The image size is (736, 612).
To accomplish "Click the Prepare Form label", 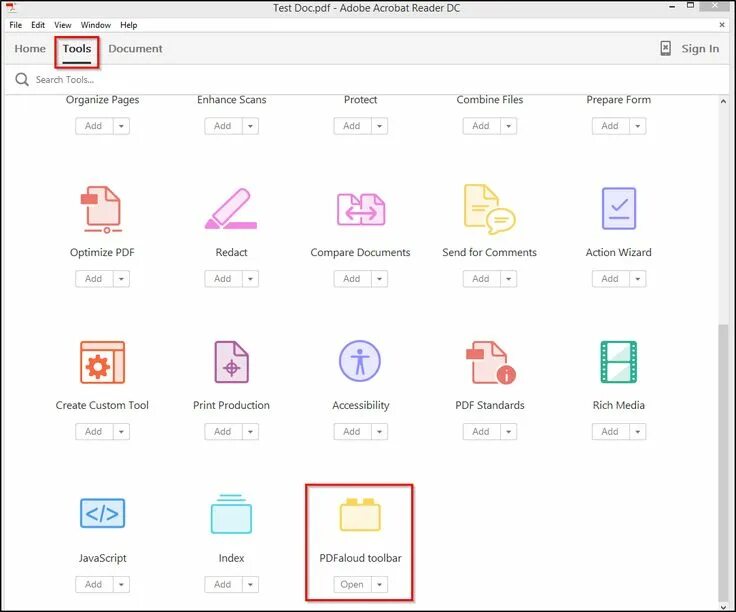I will click(619, 99).
